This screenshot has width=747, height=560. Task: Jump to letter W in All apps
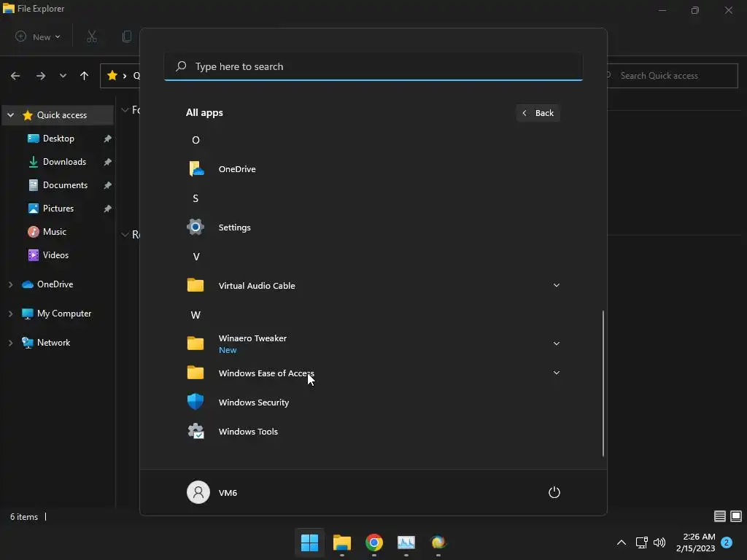pyautogui.click(x=196, y=315)
